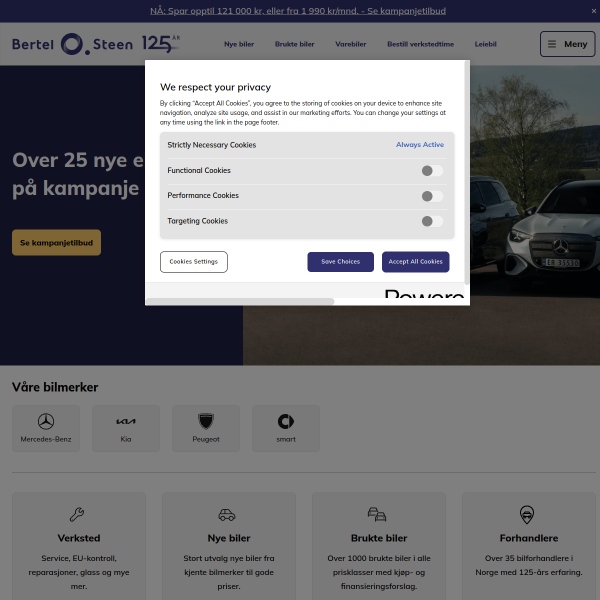Click the smart brand logo

click(286, 421)
